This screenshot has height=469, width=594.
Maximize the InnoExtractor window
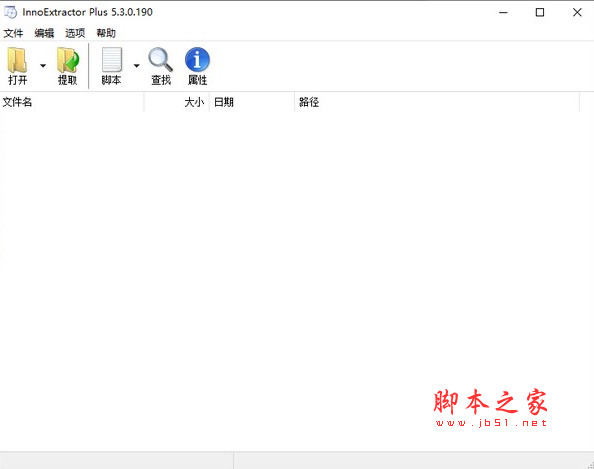[x=540, y=13]
